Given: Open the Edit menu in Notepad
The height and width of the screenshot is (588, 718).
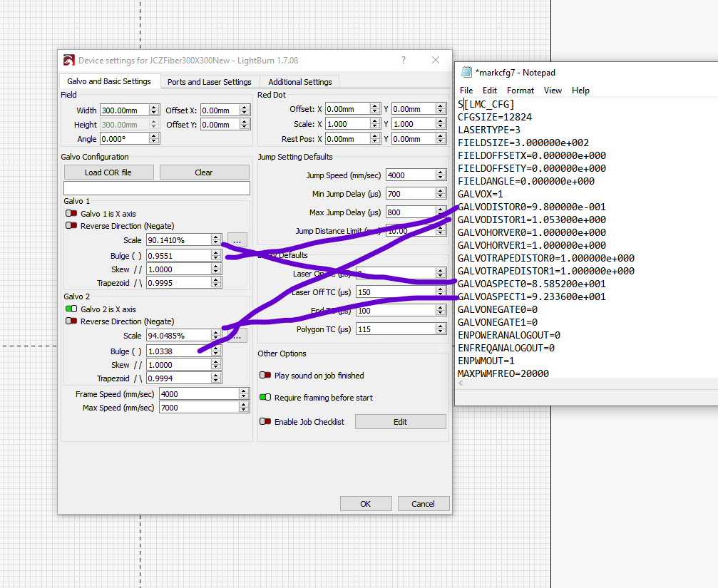Looking at the screenshot, I should point(490,90).
